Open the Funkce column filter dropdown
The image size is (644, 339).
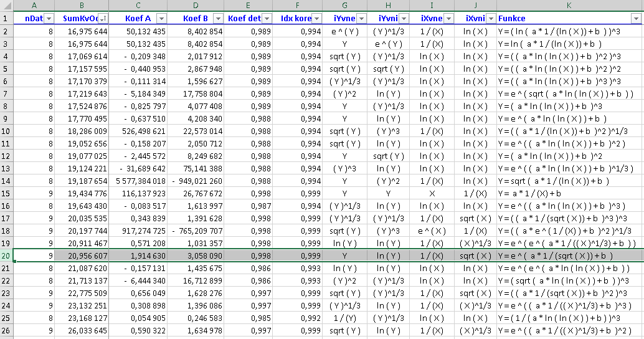[x=635, y=19]
